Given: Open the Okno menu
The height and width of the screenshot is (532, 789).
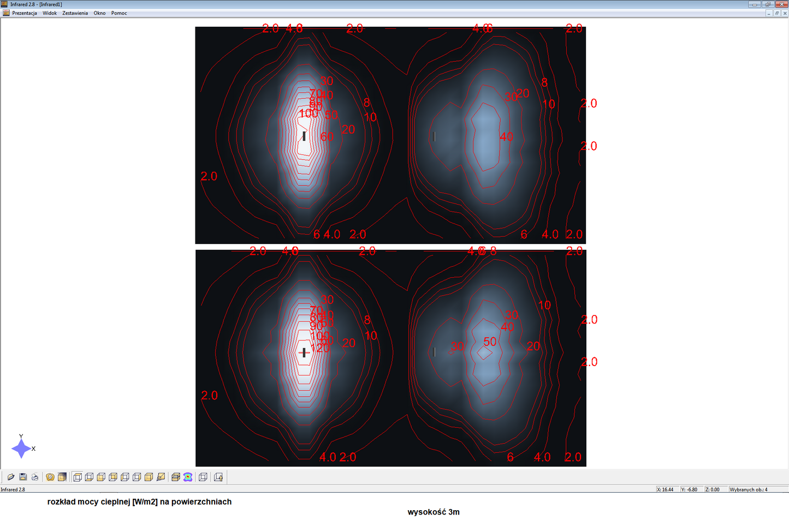Looking at the screenshot, I should point(99,13).
